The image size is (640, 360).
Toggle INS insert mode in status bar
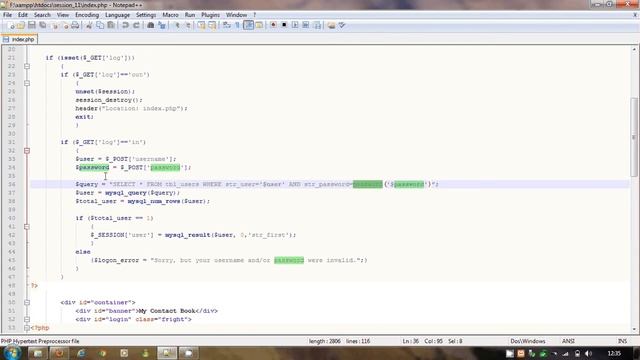point(622,341)
